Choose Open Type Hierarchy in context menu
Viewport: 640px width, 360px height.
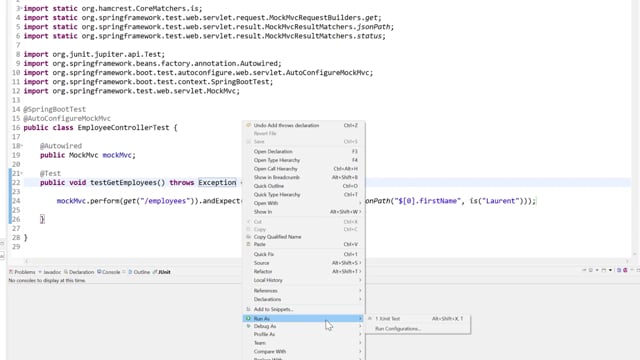click(x=304, y=160)
